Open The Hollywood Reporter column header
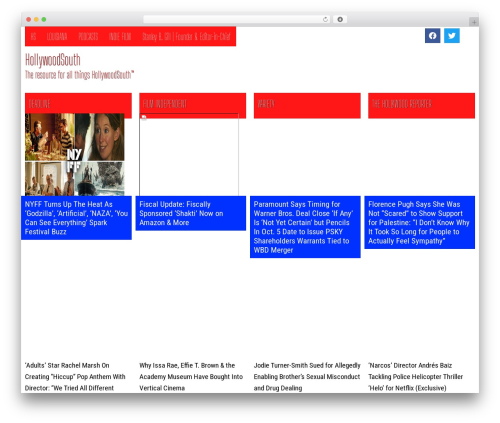The image size is (500, 423). pos(421,105)
